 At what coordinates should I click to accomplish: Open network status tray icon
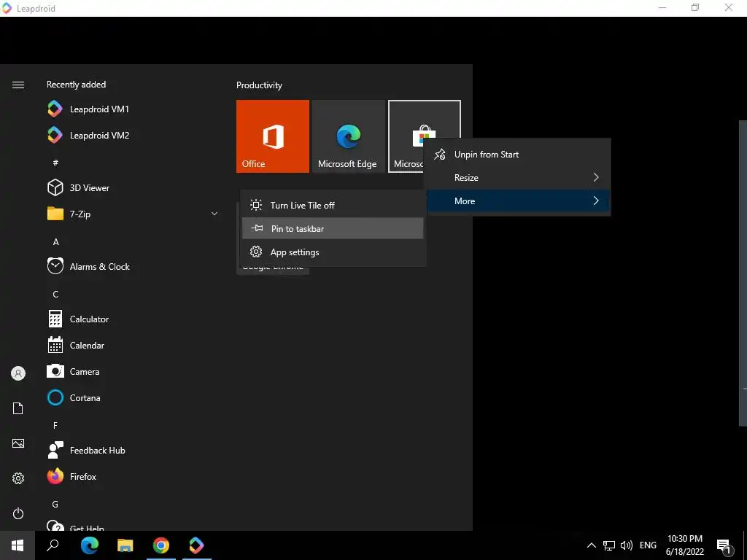[609, 545]
